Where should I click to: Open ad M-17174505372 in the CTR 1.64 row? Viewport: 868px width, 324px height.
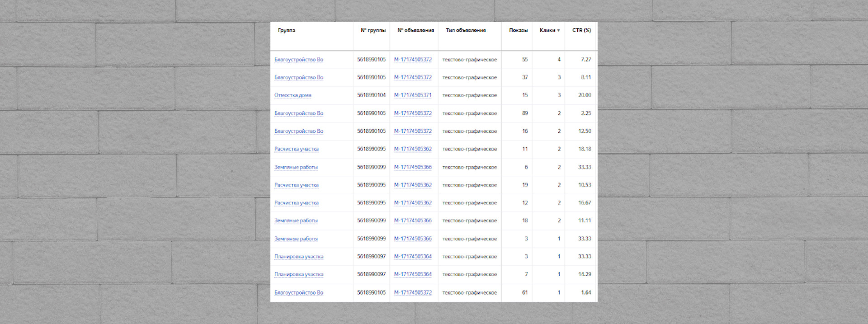coord(412,292)
